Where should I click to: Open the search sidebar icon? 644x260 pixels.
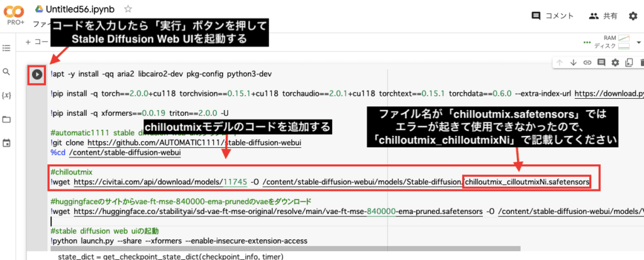point(6,72)
